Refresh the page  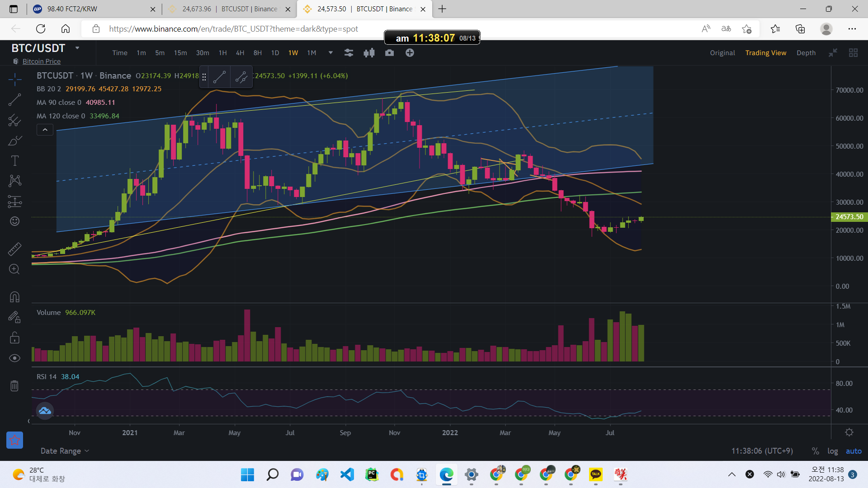tap(41, 29)
